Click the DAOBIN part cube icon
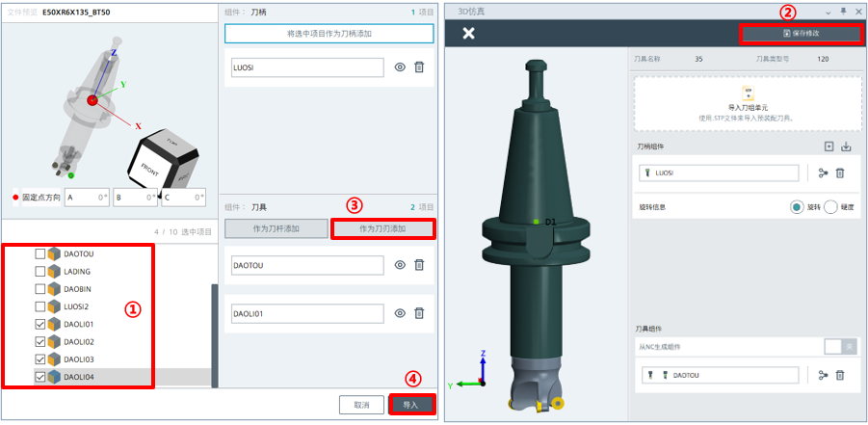868x425 pixels. tap(54, 289)
